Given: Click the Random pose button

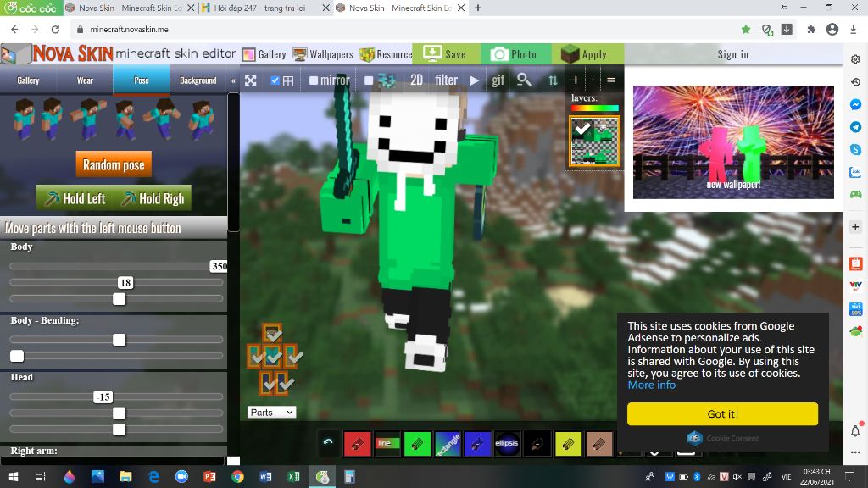Looking at the screenshot, I should [114, 164].
